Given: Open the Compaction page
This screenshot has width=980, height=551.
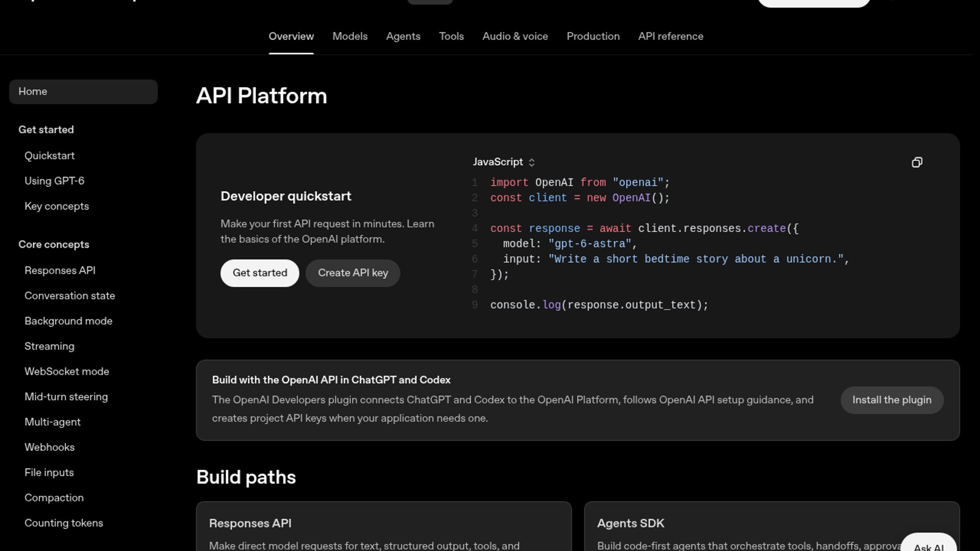Looking at the screenshot, I should coord(54,498).
